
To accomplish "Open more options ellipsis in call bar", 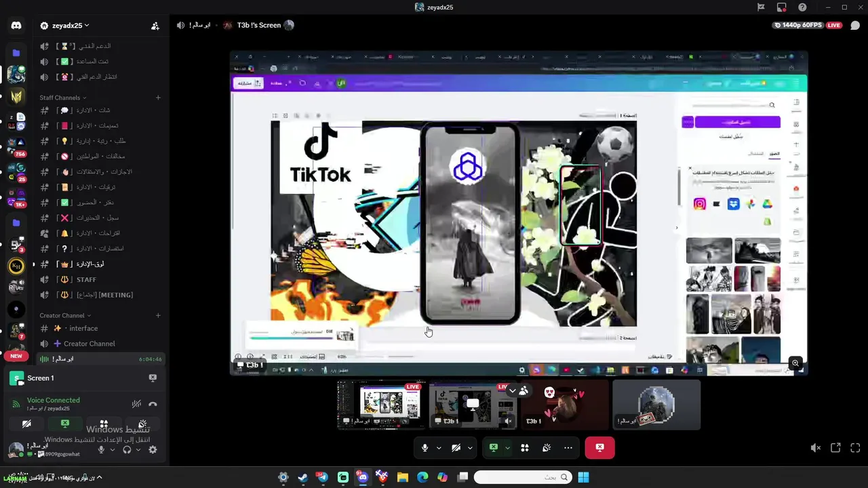I will 568,447.
